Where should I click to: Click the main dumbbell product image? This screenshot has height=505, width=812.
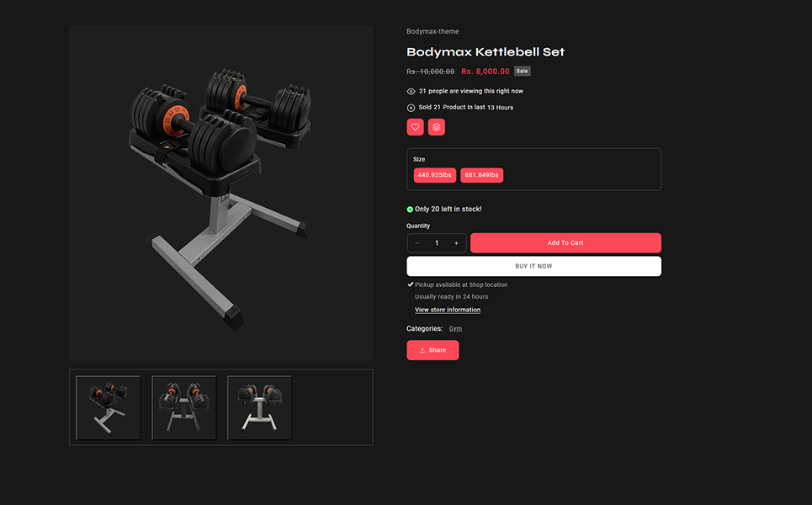click(220, 194)
